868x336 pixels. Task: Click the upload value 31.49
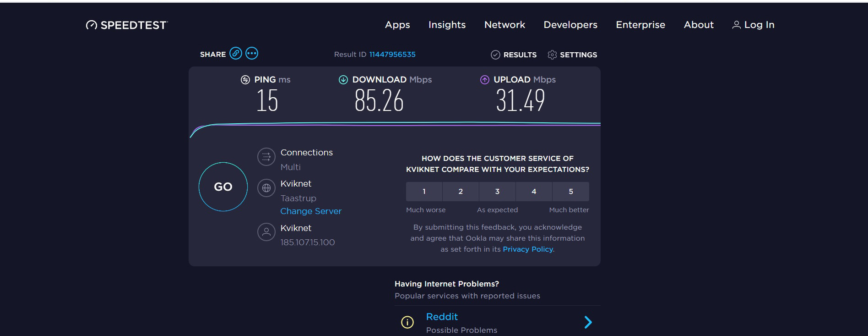click(521, 101)
